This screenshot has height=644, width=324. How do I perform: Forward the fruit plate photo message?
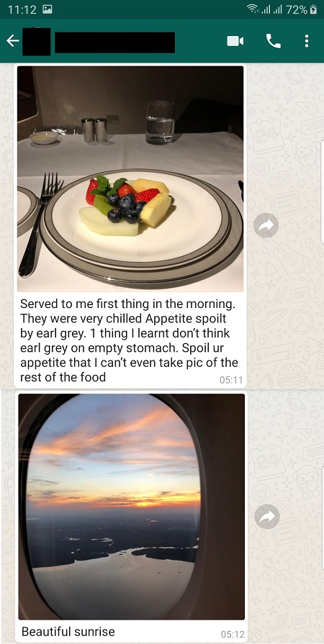pyautogui.click(x=266, y=225)
